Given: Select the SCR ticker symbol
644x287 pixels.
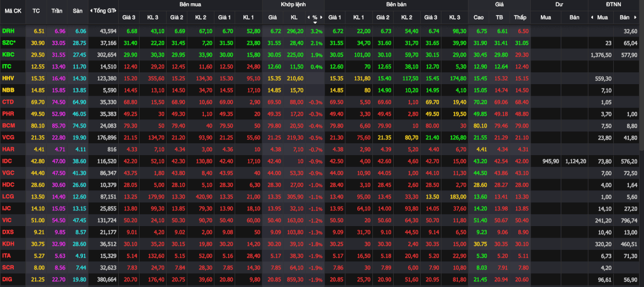Looking at the screenshot, I should [8, 268].
